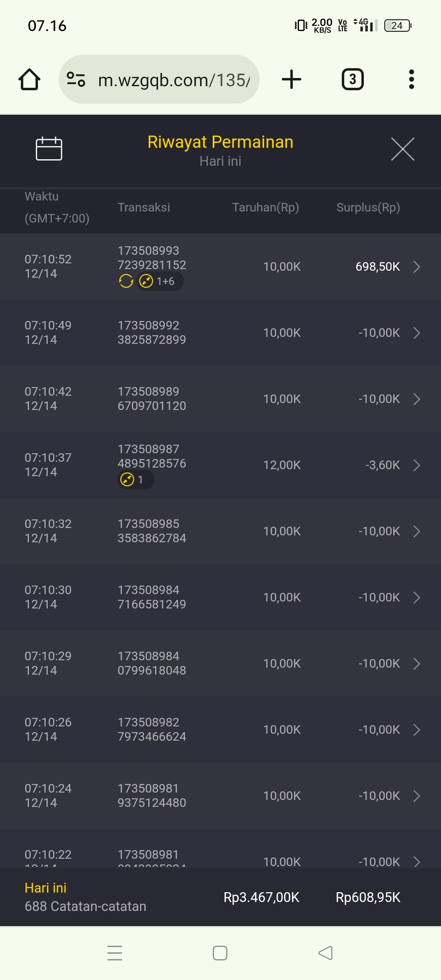Open the browser three-dot menu
The height and width of the screenshot is (980, 441).
coord(411,79)
